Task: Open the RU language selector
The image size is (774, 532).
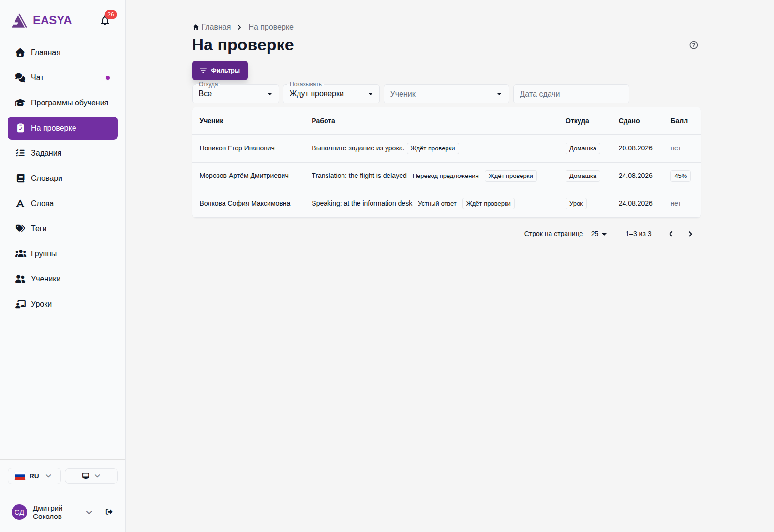Action: pyautogui.click(x=34, y=476)
